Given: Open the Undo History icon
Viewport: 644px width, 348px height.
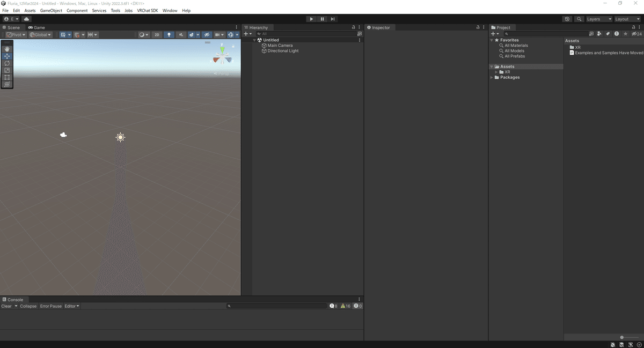Looking at the screenshot, I should pyautogui.click(x=567, y=19).
